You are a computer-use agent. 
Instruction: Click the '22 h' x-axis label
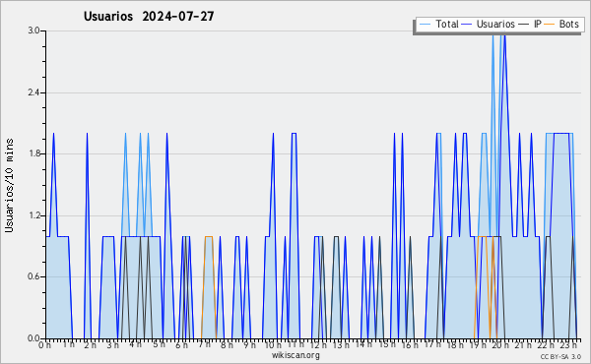tap(546, 344)
